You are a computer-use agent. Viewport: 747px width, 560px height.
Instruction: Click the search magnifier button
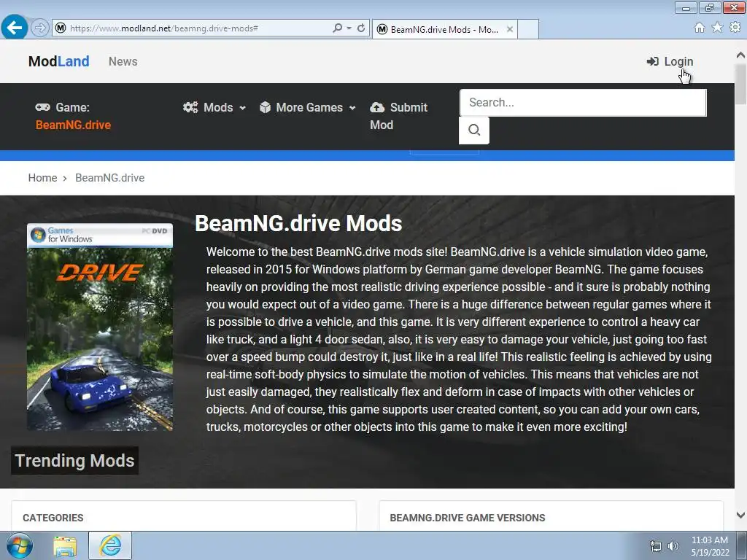tap(474, 130)
